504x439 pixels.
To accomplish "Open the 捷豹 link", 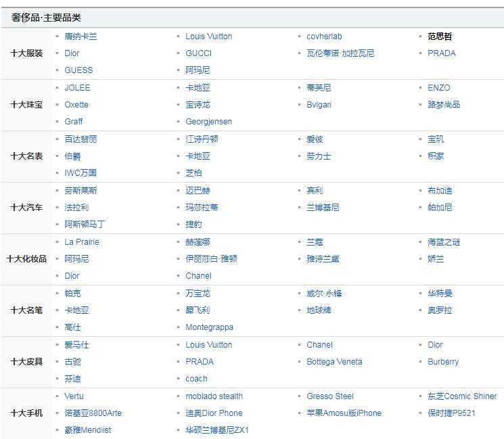I will (x=193, y=225).
